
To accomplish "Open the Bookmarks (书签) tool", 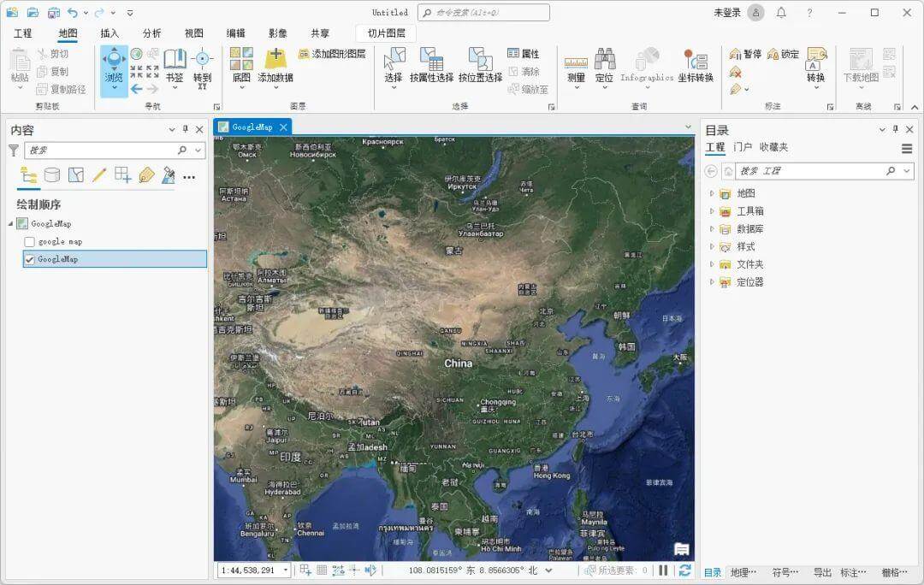I will (175, 62).
